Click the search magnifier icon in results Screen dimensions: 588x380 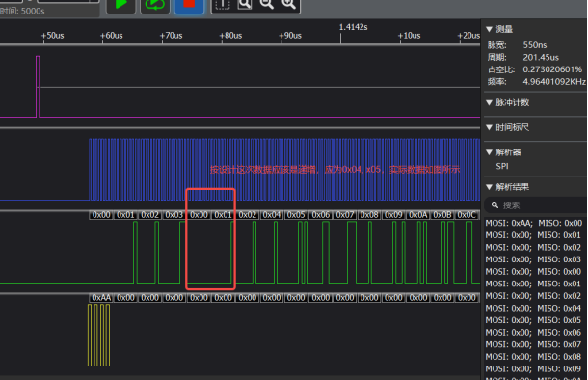(x=495, y=205)
